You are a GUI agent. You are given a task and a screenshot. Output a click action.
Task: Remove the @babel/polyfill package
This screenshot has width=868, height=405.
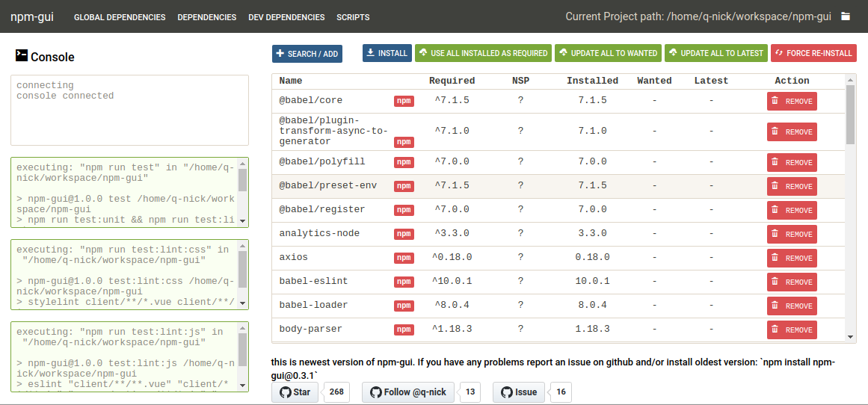coord(792,163)
